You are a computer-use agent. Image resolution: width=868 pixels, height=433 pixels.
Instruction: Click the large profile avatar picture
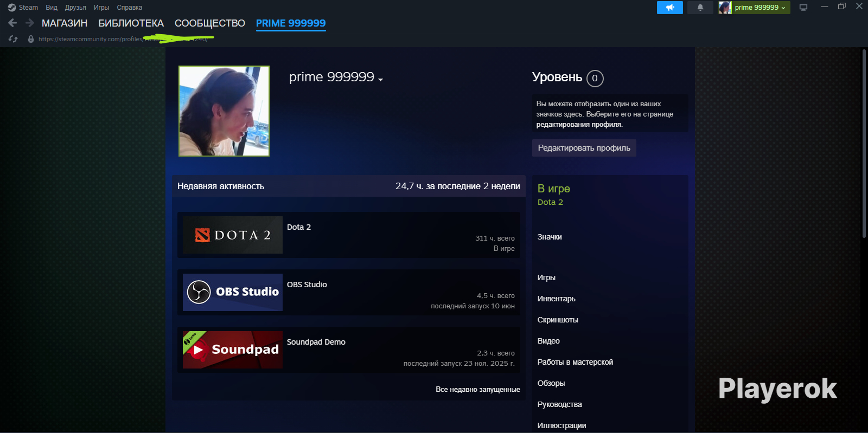224,111
